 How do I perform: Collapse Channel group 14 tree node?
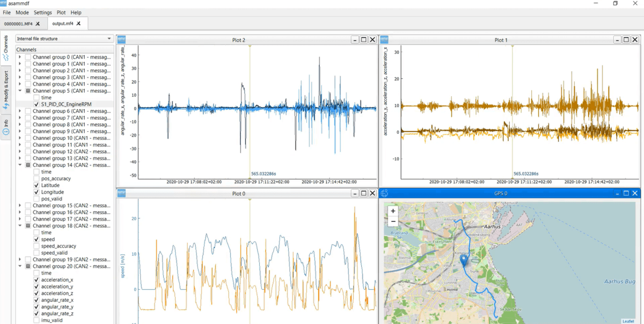(20, 165)
